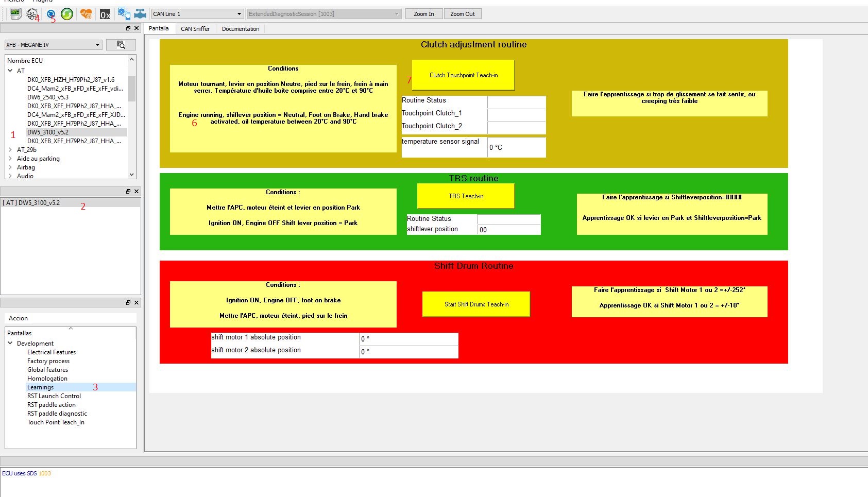Click the TRS Teach-in button
868x497 pixels.
466,196
